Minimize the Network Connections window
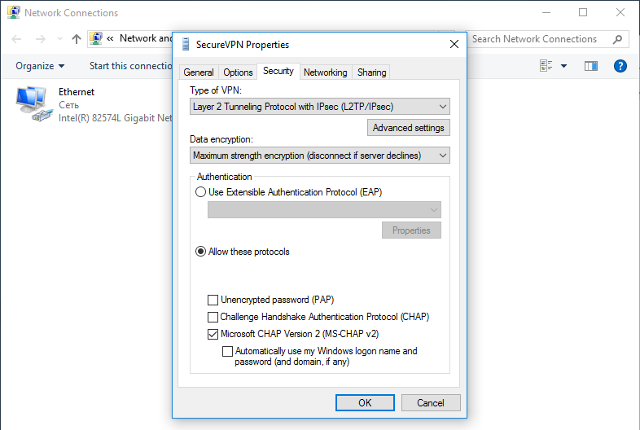The height and width of the screenshot is (430, 640). [x=546, y=12]
